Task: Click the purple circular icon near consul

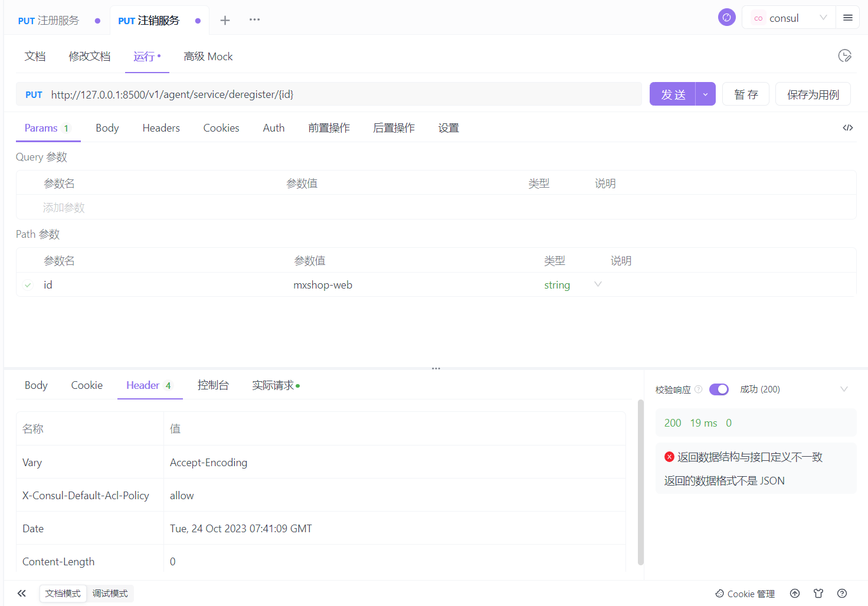Action: (x=726, y=18)
